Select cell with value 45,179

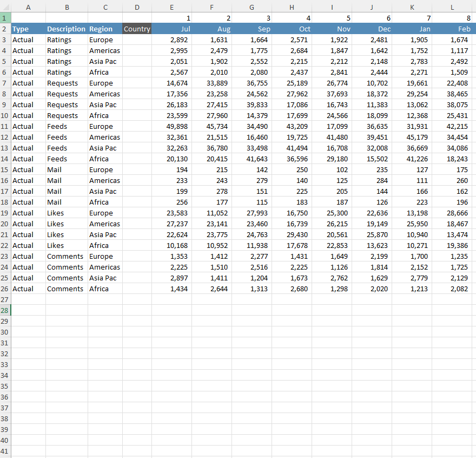412,138
